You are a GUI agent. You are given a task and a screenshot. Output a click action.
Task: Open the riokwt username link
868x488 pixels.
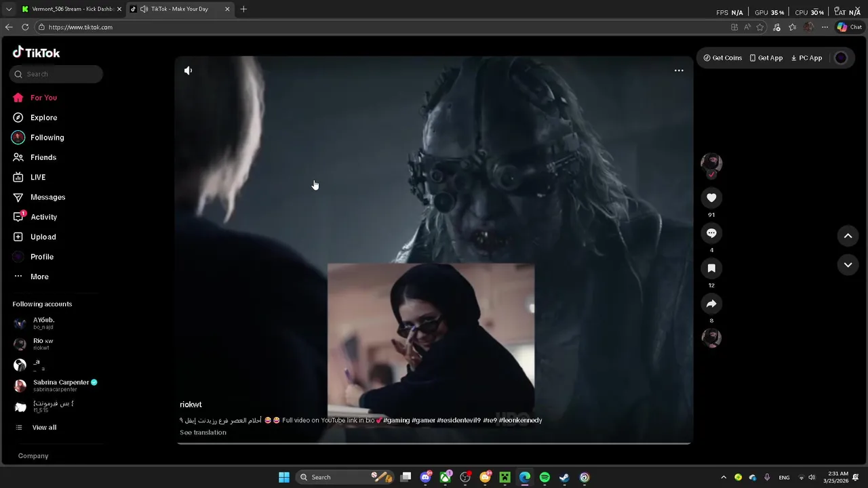pos(191,405)
